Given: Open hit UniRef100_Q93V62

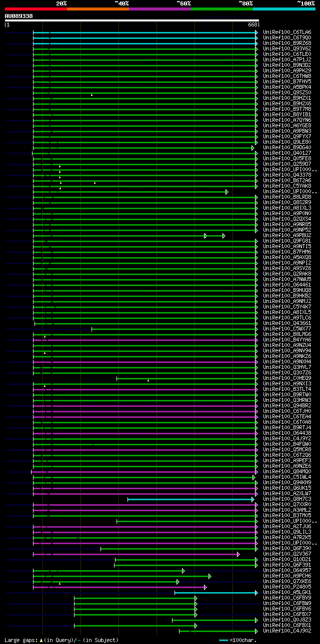Looking at the screenshot, I should pos(287,48).
